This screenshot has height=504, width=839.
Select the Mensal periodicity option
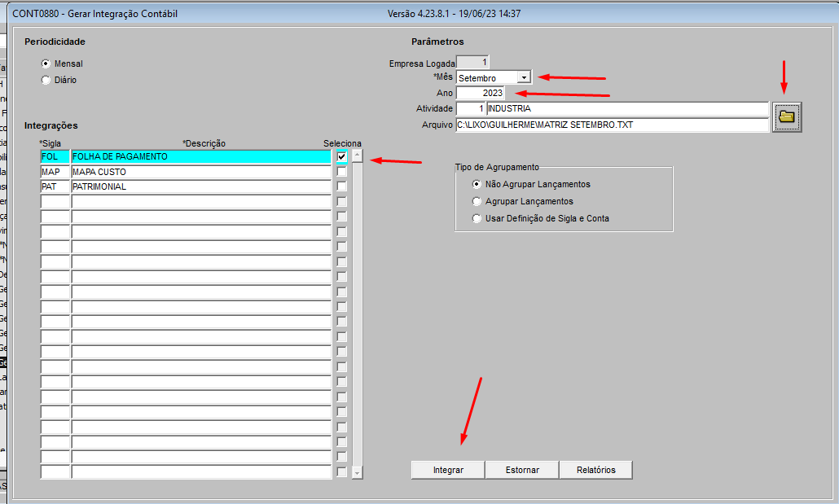pyautogui.click(x=46, y=64)
